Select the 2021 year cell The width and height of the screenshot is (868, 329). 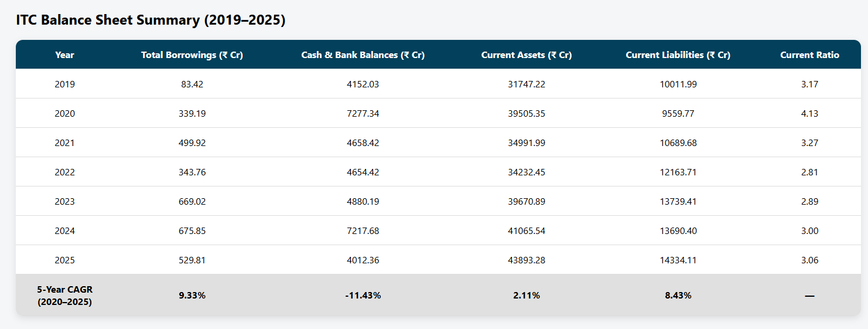(x=64, y=143)
